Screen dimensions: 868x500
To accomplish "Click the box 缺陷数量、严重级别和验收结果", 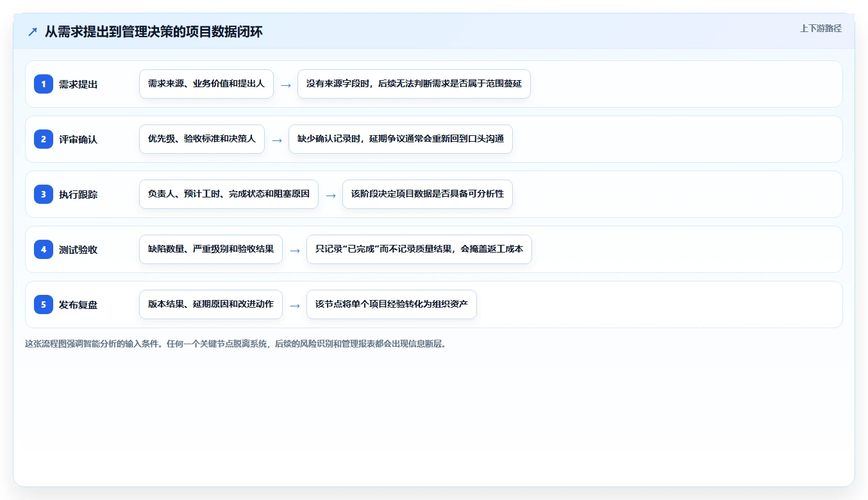I will pyautogui.click(x=211, y=249).
